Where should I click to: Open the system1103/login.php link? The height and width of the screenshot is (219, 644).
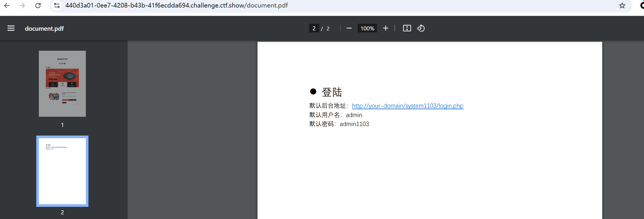click(x=407, y=106)
